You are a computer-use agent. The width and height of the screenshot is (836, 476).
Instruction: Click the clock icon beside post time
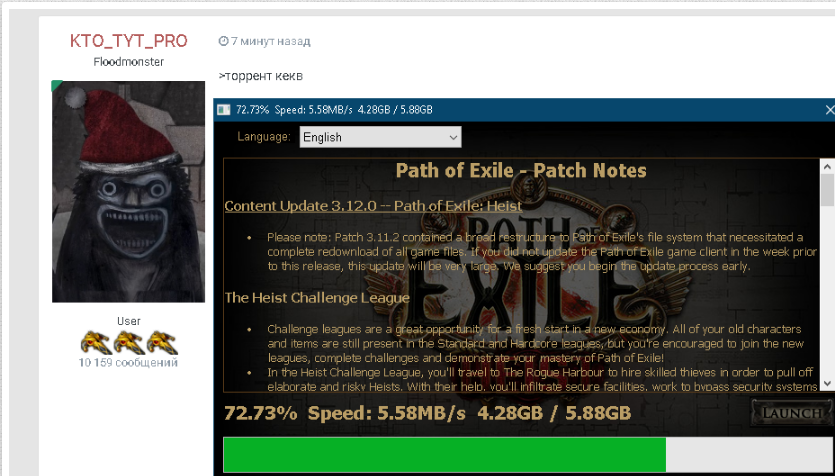(x=223, y=41)
